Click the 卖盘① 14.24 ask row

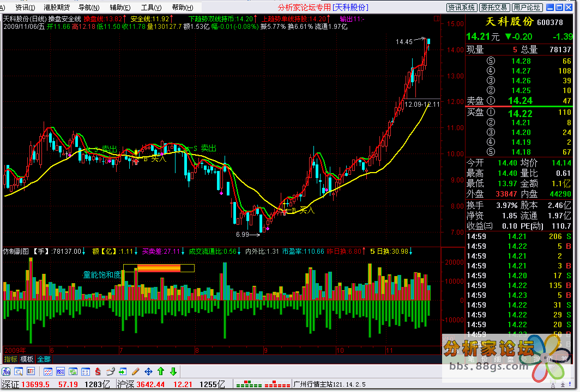click(x=519, y=101)
